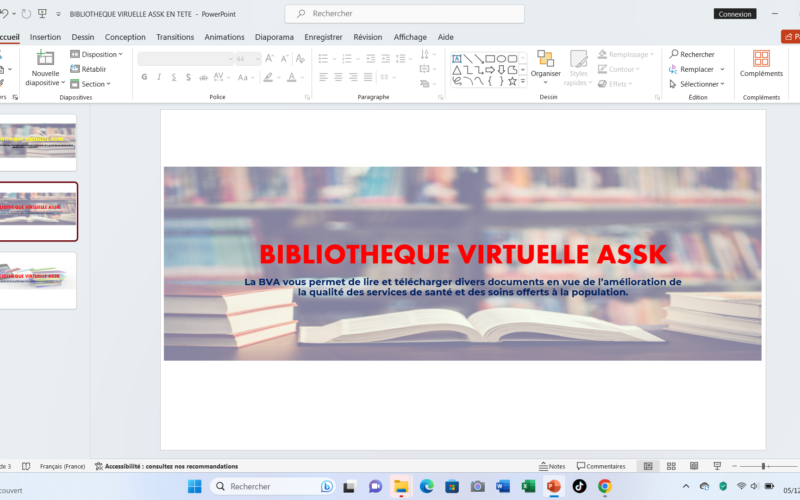Click the Nouvelle diapositive icon
The image size is (800, 500).
pyautogui.click(x=45, y=58)
